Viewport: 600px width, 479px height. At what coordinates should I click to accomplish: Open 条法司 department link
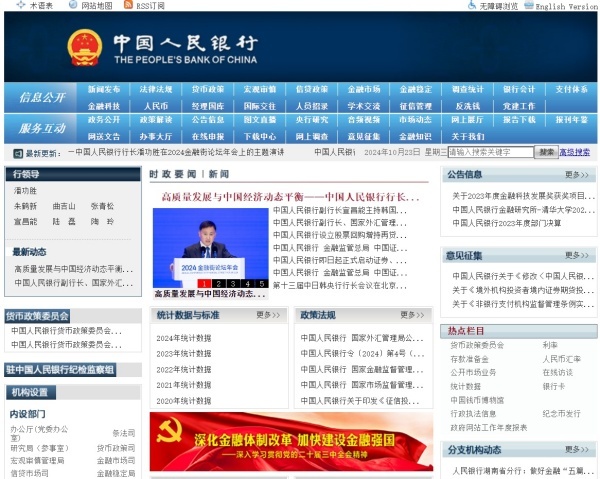[x=124, y=433]
